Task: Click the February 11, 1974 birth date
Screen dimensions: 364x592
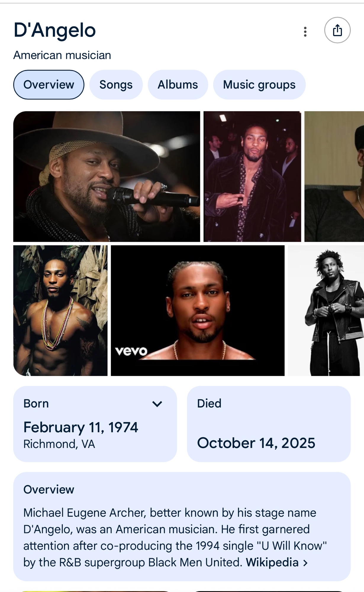Action: pyautogui.click(x=81, y=427)
